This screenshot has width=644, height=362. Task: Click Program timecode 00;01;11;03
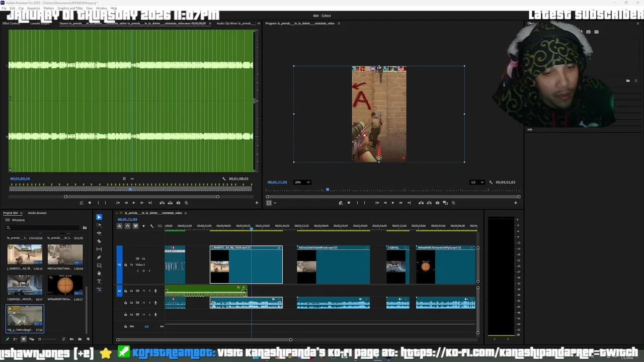click(x=277, y=182)
